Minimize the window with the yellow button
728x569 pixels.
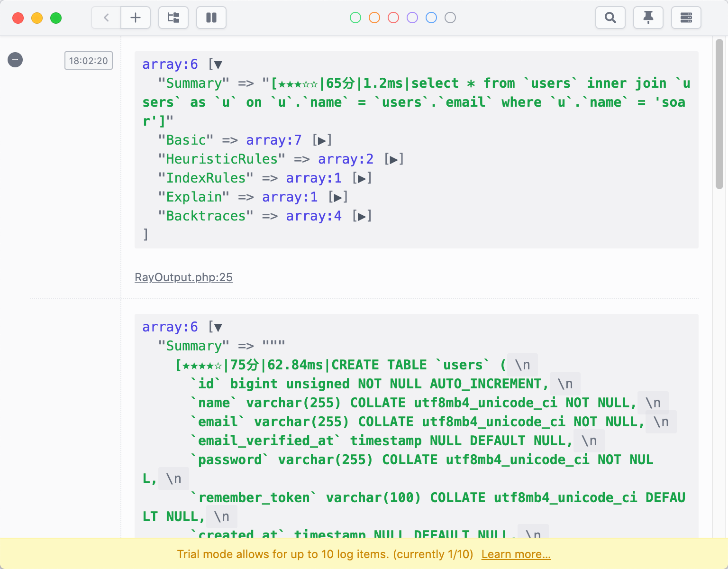(x=37, y=18)
